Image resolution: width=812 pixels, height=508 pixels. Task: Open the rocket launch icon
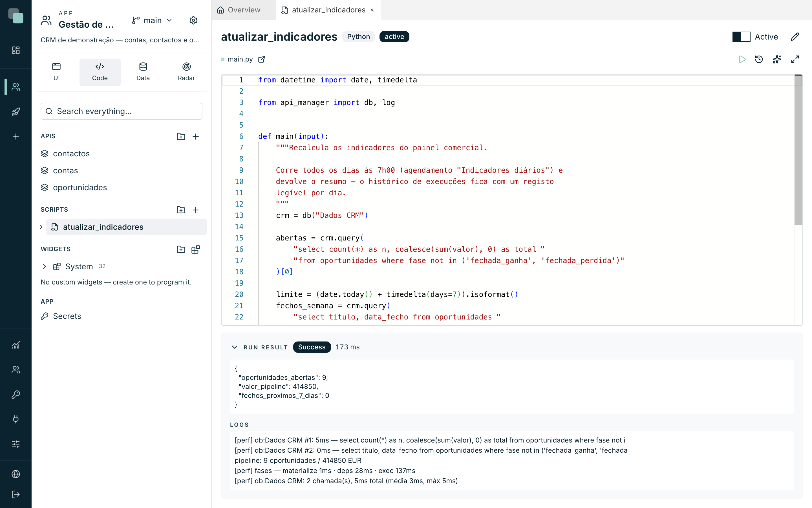tap(16, 111)
